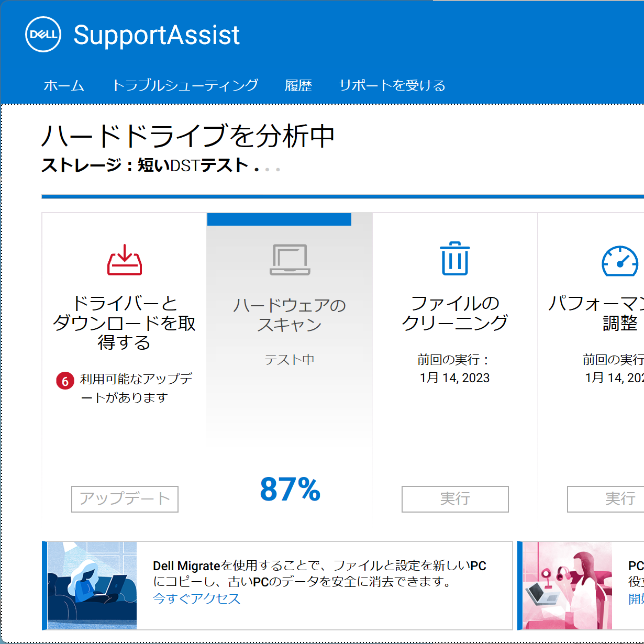This screenshot has width=644, height=644.
Task: Select the red driver download icon
Action: [x=125, y=260]
